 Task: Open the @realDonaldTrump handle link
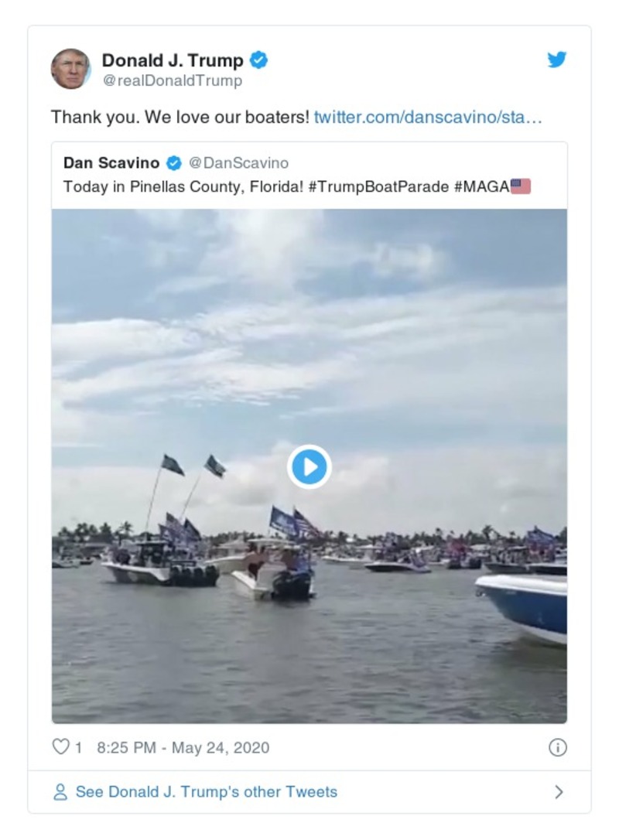(x=172, y=80)
